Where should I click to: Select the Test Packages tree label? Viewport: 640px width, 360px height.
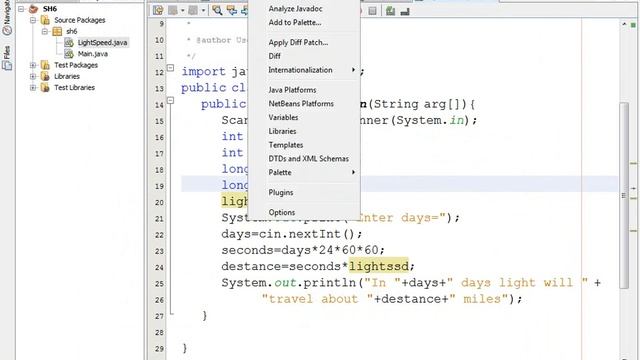pos(76,65)
